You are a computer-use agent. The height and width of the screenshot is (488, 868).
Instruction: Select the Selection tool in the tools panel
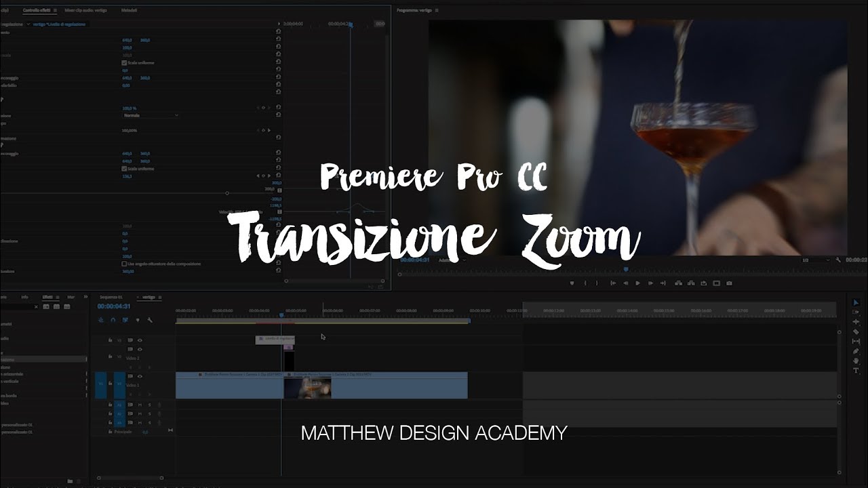coord(856,303)
